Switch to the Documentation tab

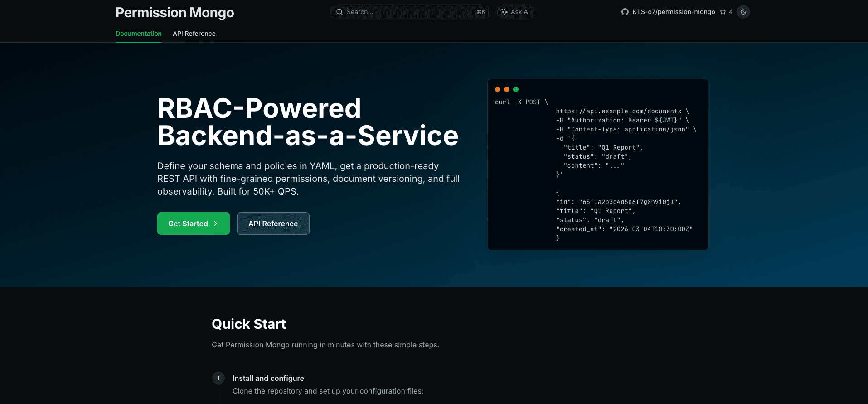click(138, 34)
